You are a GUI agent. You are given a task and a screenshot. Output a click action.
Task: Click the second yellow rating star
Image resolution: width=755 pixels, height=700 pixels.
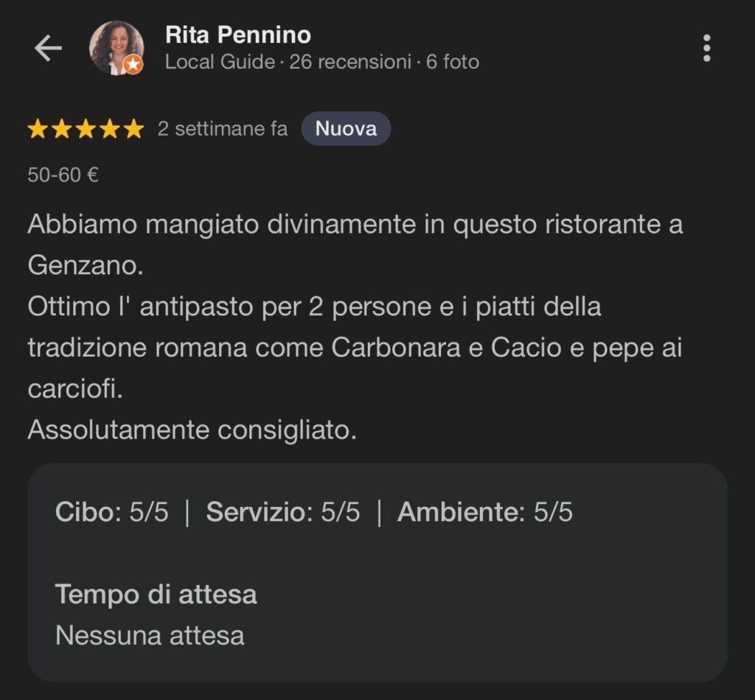pyautogui.click(x=61, y=130)
